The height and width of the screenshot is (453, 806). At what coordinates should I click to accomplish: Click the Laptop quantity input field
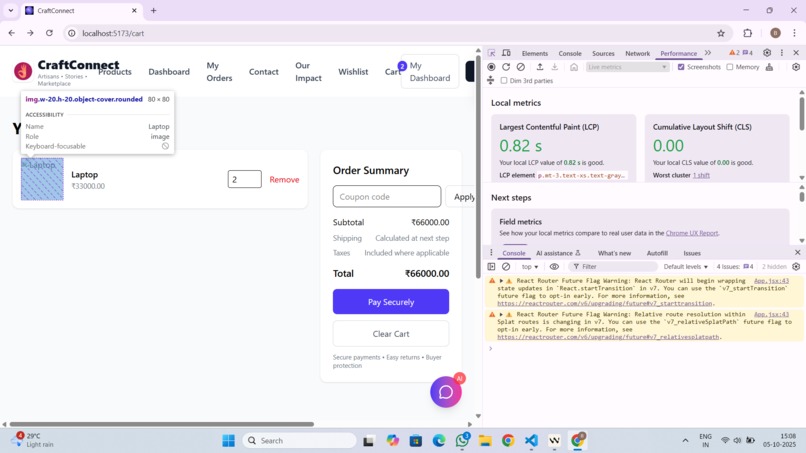pyautogui.click(x=245, y=179)
